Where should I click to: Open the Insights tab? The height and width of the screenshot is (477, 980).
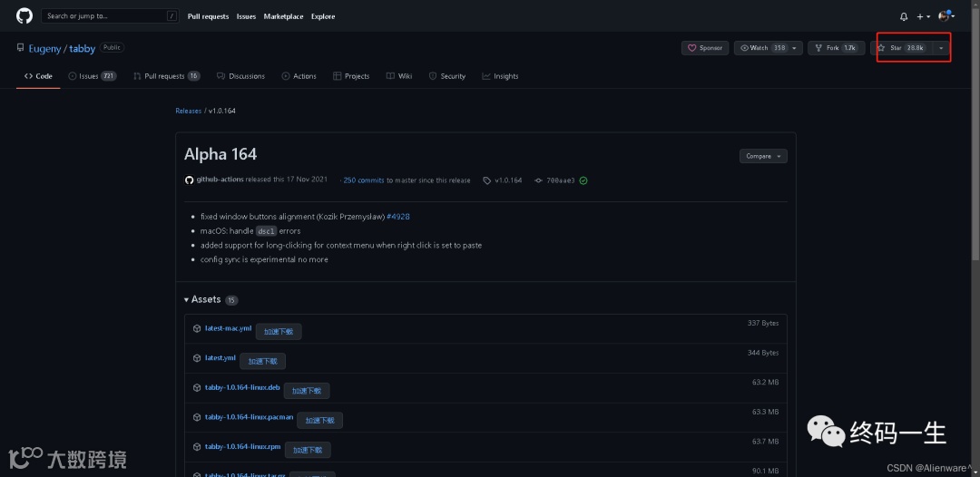(500, 76)
